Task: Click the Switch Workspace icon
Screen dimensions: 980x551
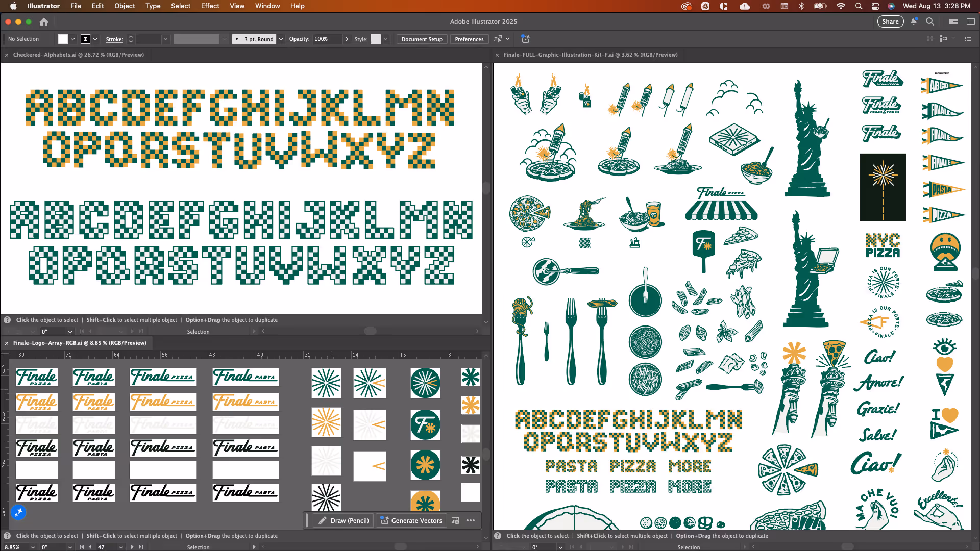Action: [x=970, y=21]
